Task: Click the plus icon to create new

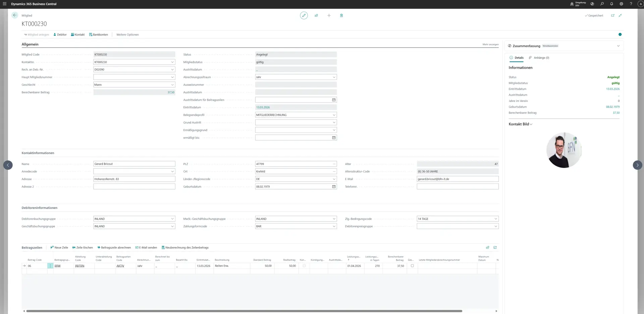Action: coord(329,15)
